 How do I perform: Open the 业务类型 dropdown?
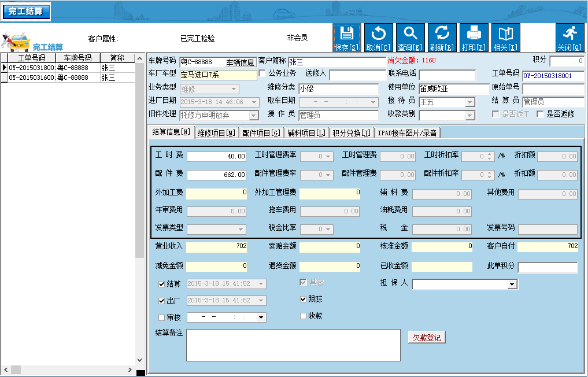tap(234, 89)
